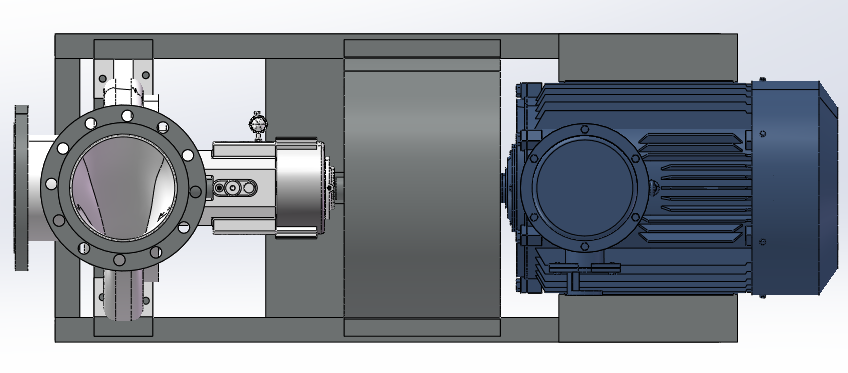Select the blue motor fan cover
Image resolution: width=848 pixels, height=373 pixels.
[794, 188]
